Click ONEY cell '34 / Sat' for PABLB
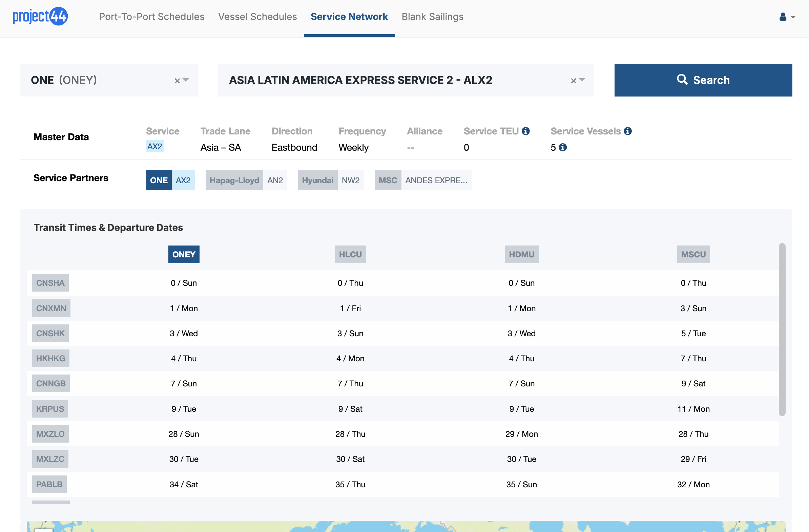This screenshot has height=532, width=809. coord(184,485)
